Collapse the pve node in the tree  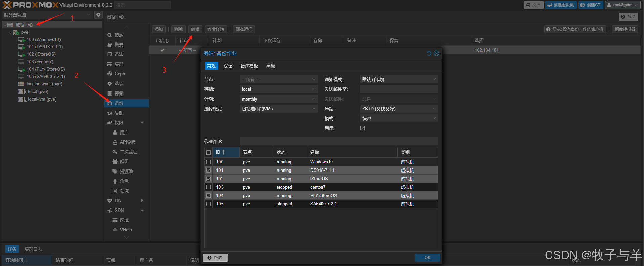[10, 32]
